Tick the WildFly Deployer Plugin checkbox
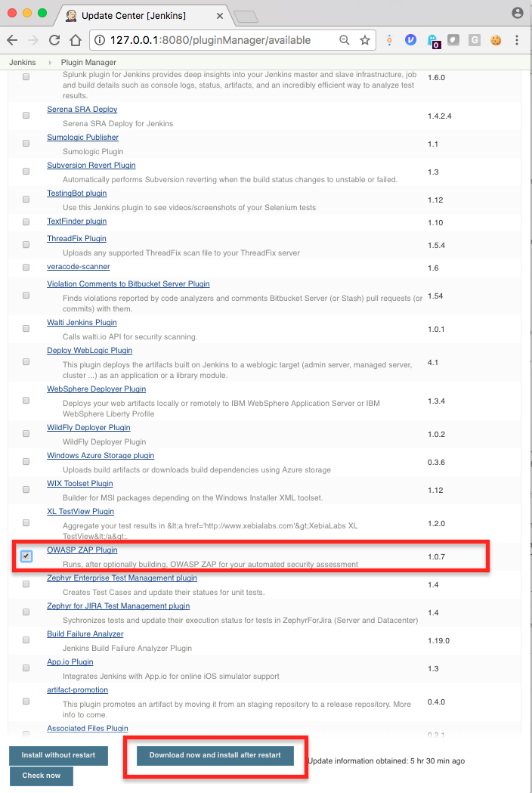Image resolution: width=532 pixels, height=793 pixels. point(26,433)
